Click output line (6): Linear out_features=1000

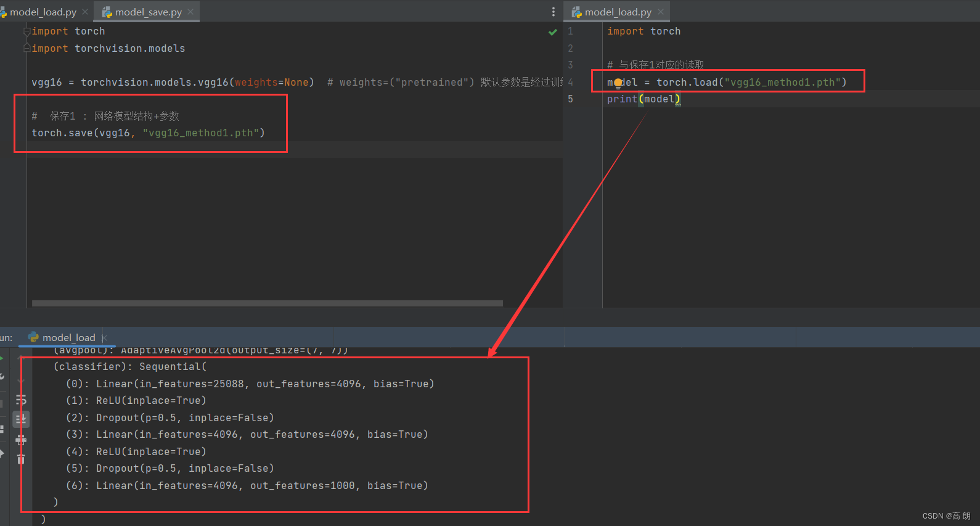coord(247,485)
